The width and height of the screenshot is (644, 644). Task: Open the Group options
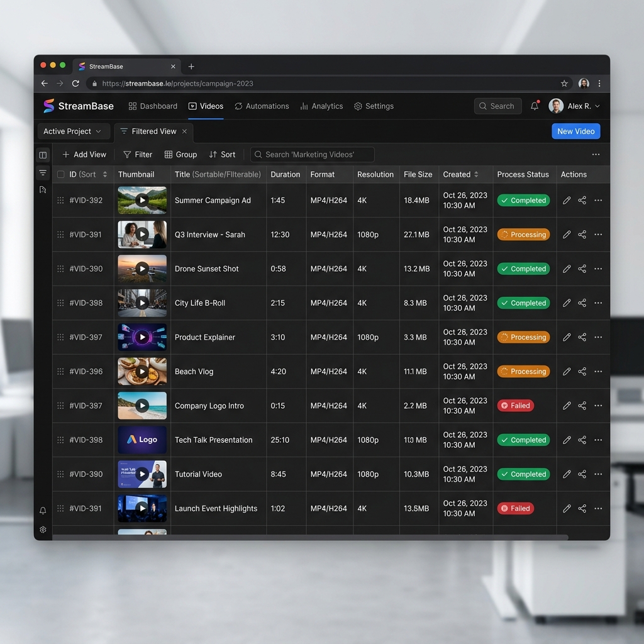[x=180, y=155]
